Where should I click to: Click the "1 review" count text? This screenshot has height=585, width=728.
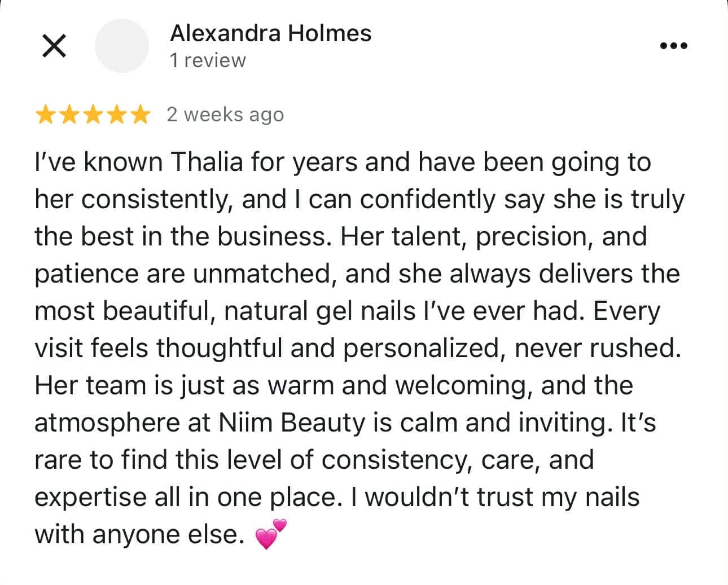pyautogui.click(x=208, y=60)
